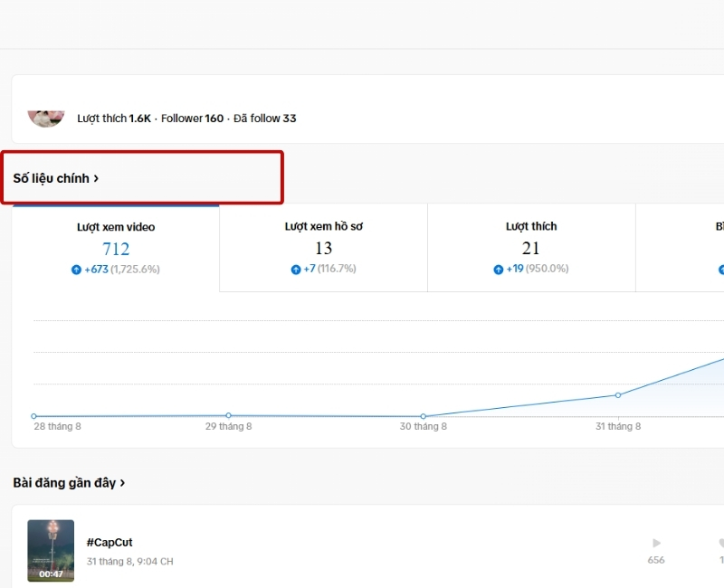Viewport: 724px width, 588px height.
Task: Open the Bài đăng gần đây section
Action: pos(69,483)
